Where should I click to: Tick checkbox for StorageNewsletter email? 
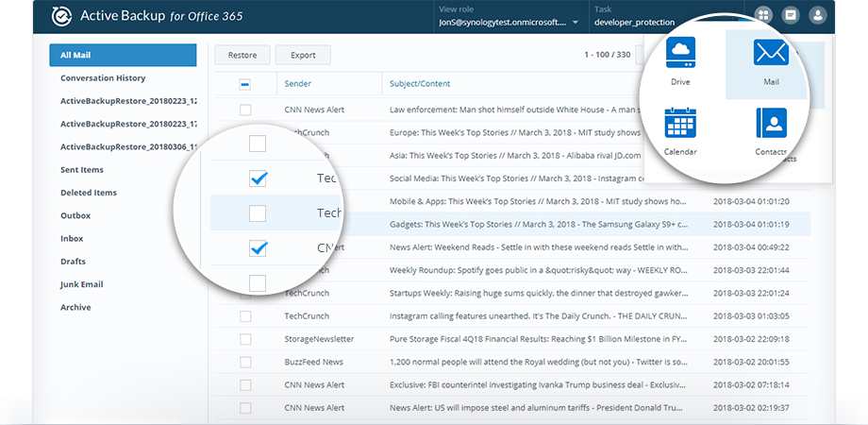245,339
